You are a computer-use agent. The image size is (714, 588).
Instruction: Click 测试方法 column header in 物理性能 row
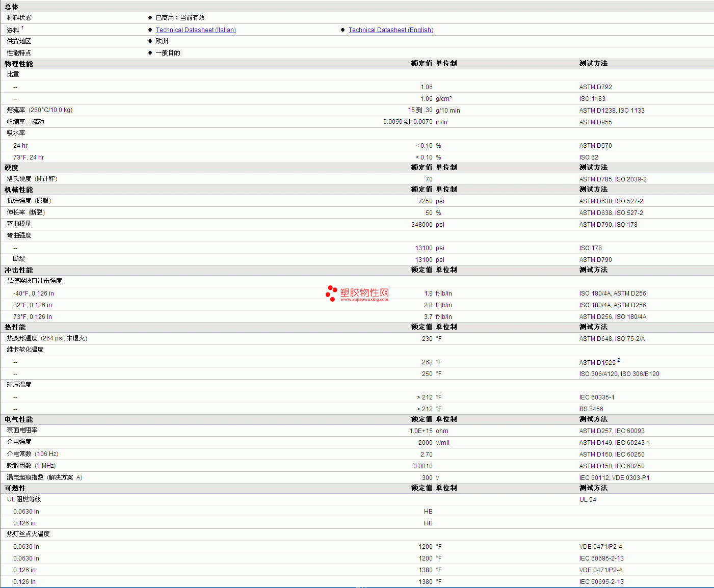click(593, 64)
